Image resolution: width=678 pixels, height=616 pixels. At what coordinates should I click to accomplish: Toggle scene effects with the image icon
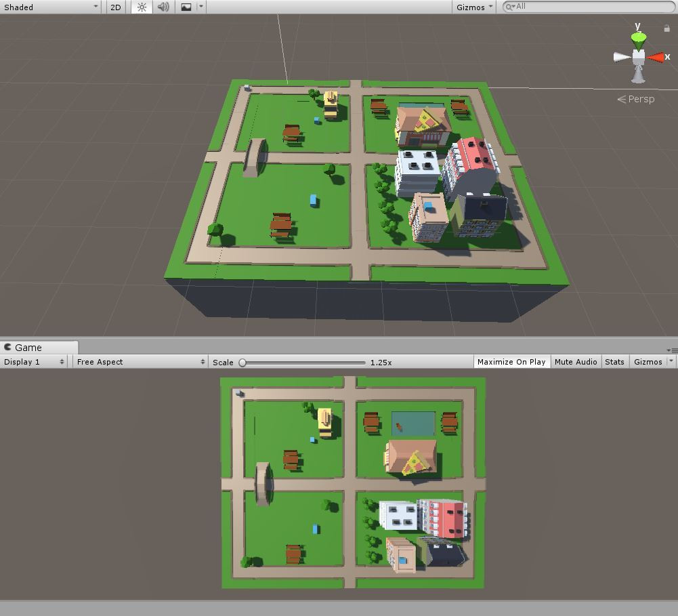coord(186,7)
